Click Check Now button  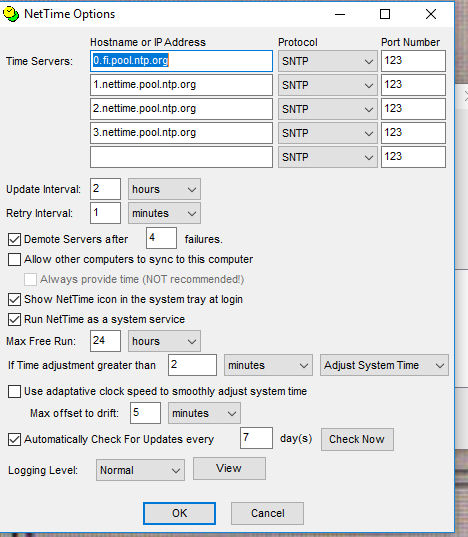click(357, 439)
